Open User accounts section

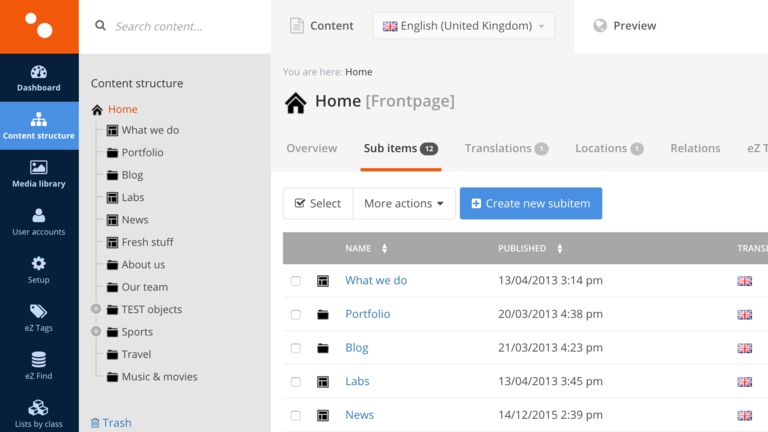[39, 222]
